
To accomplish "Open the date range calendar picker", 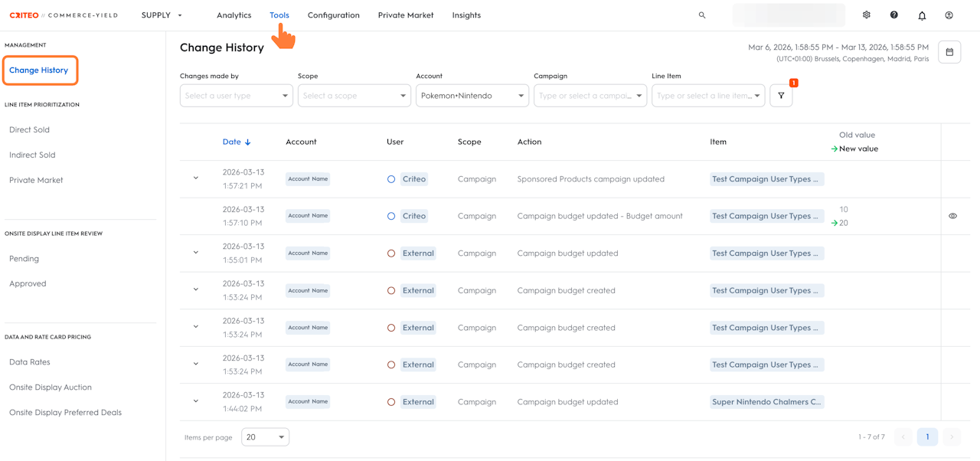I will 949,52.
